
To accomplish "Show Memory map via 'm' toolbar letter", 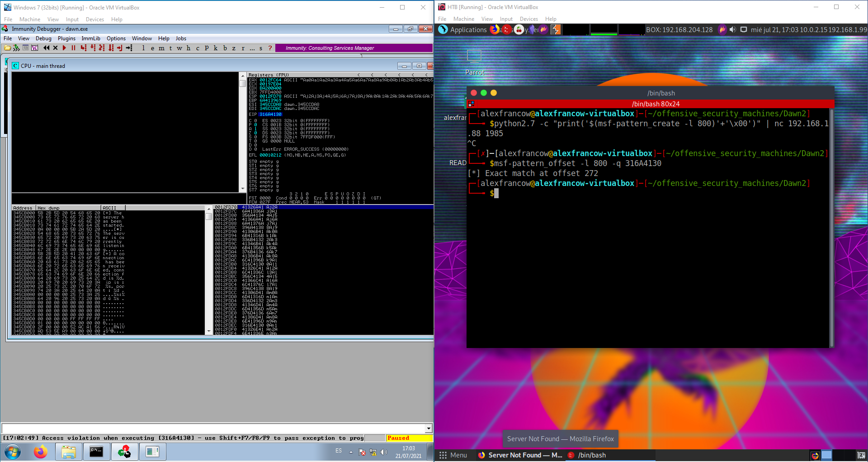I will pyautogui.click(x=161, y=48).
